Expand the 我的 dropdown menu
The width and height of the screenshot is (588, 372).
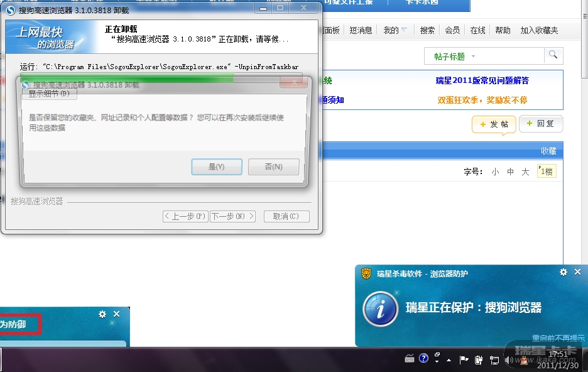click(395, 30)
